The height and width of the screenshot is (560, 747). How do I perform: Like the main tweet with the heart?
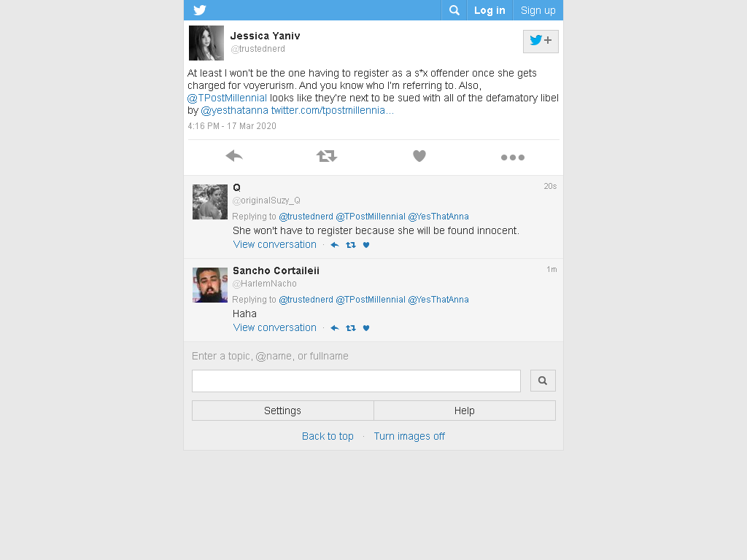[419, 156]
